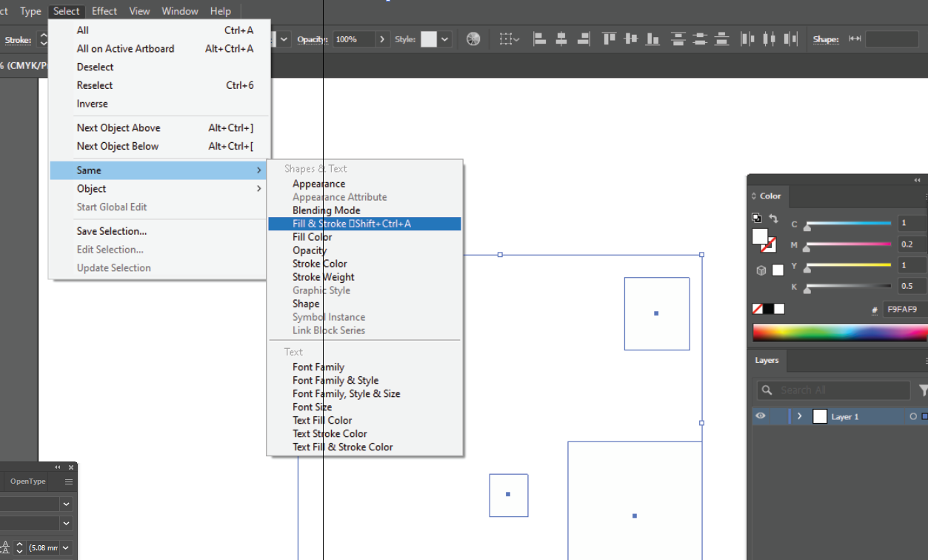Expand the Object submenu arrow
This screenshot has width=928, height=560.
click(258, 189)
